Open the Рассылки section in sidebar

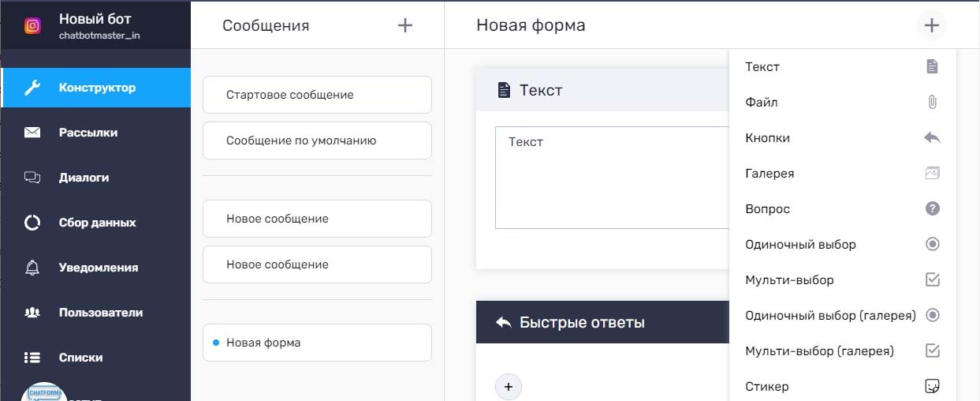coord(88,133)
